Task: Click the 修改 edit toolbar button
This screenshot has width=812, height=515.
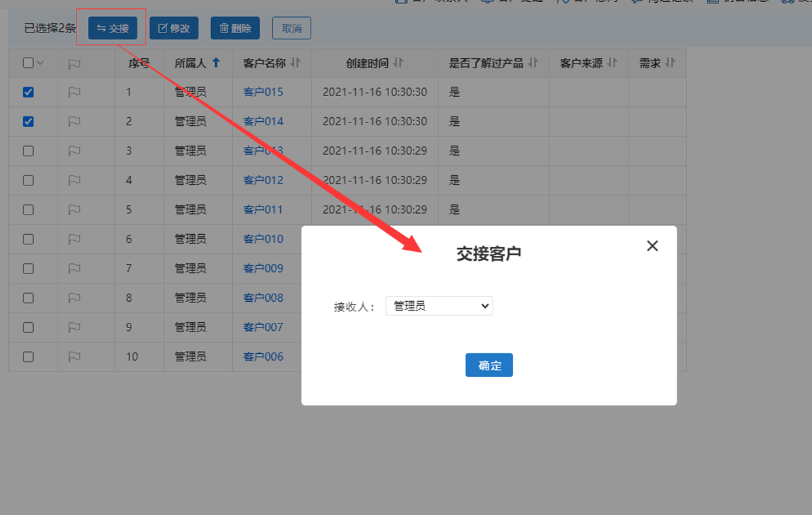Action: (174, 28)
